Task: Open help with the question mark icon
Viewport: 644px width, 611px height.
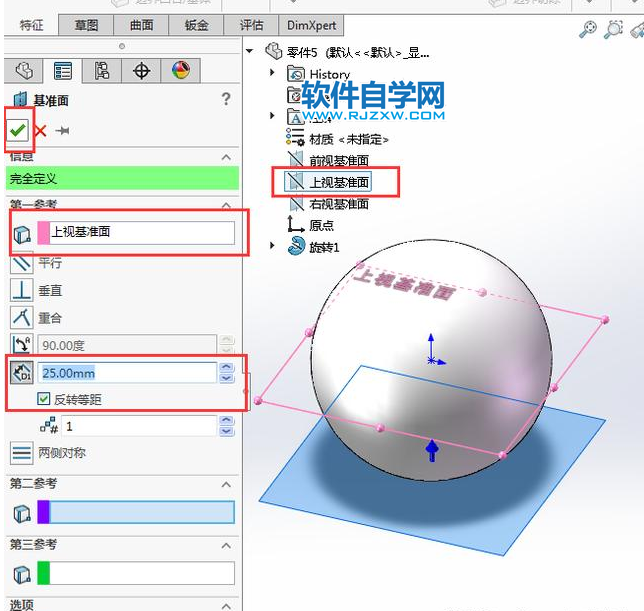Action: [226, 99]
